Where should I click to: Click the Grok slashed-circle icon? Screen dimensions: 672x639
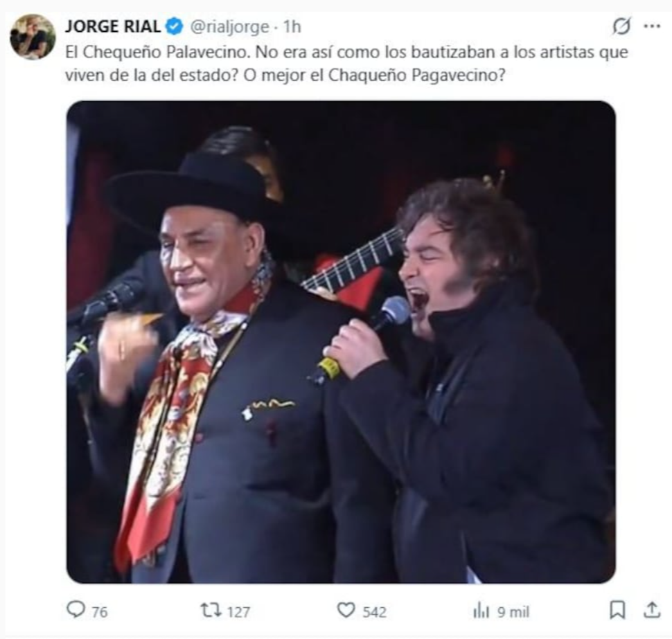(622, 26)
